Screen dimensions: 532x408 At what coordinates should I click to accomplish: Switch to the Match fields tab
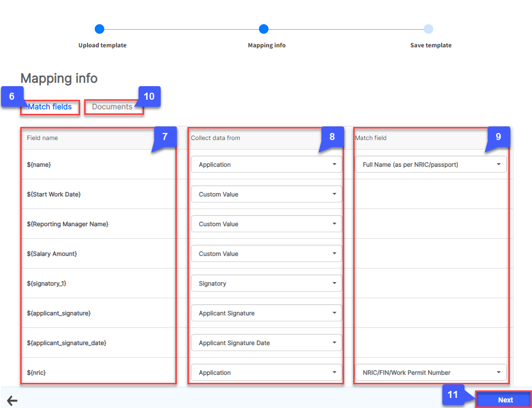click(50, 107)
